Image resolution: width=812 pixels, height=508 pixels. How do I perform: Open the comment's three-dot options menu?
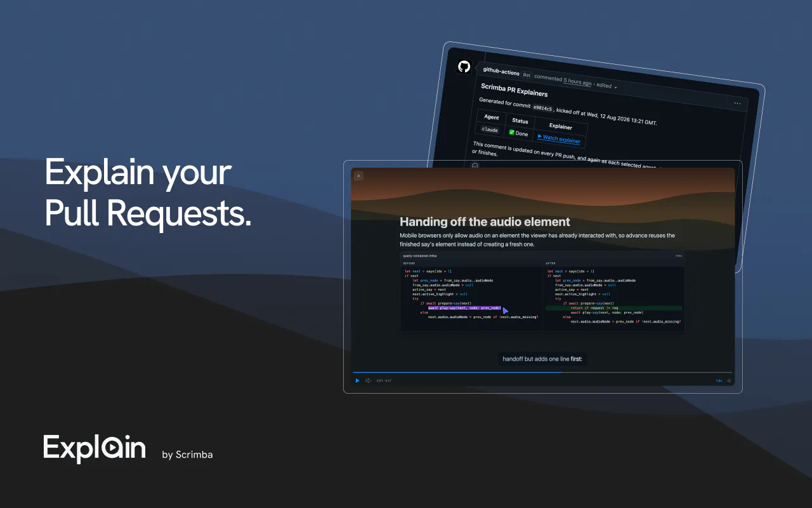737,103
